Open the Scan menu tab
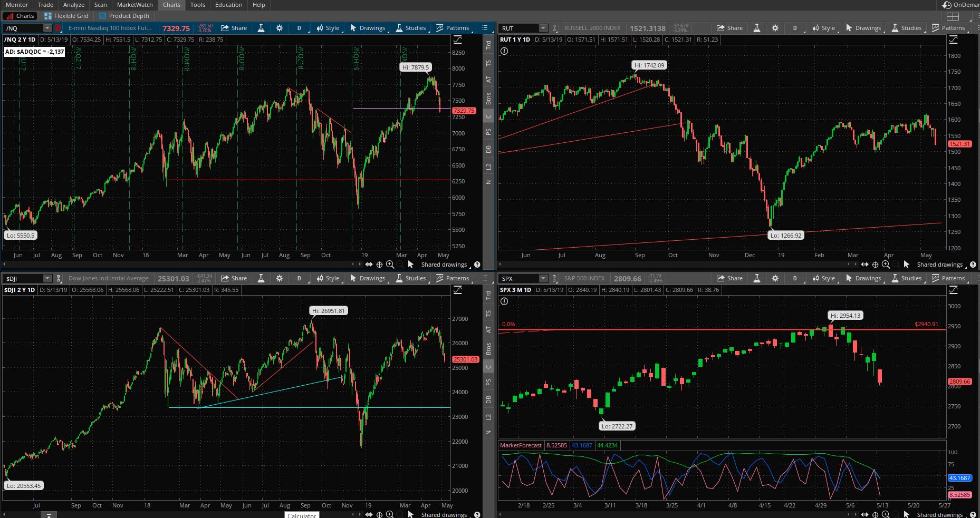980x518 pixels. click(x=100, y=5)
